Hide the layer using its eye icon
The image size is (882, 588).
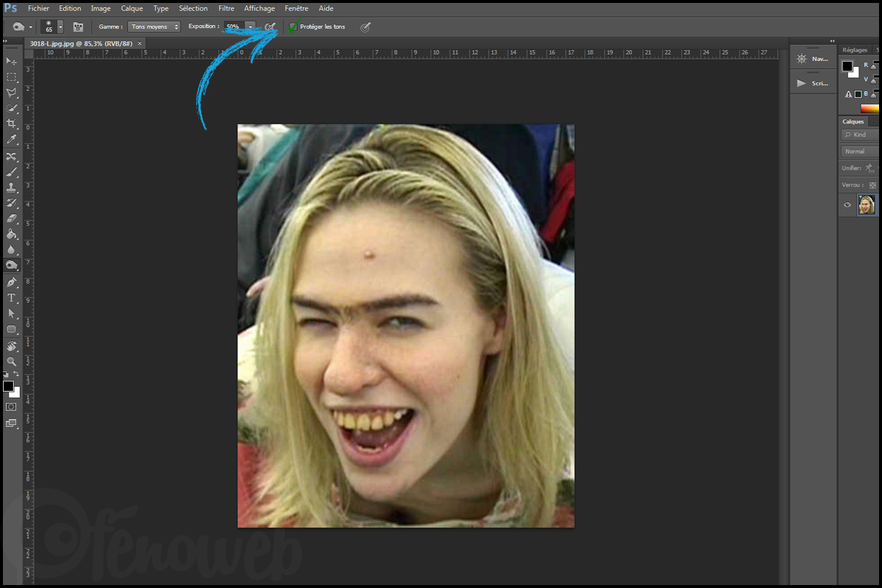pyautogui.click(x=847, y=205)
